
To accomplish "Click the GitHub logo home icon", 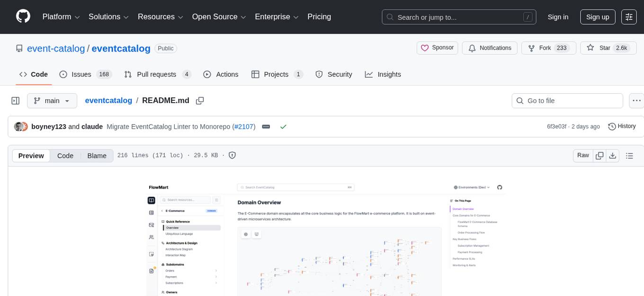I will click(x=23, y=17).
